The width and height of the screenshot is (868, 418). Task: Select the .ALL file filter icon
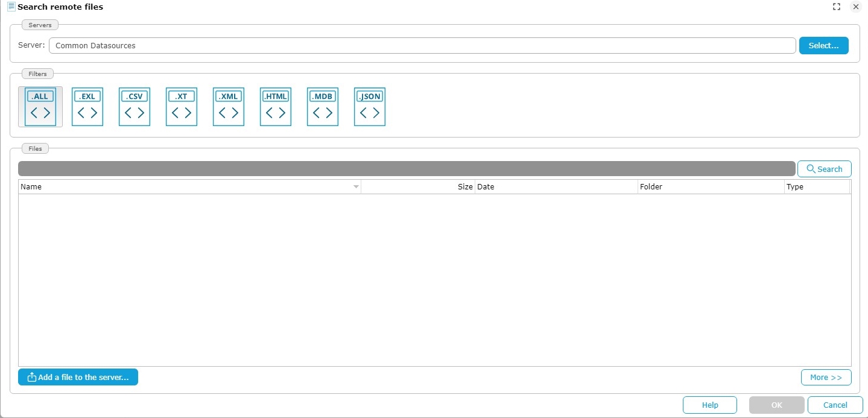40,107
